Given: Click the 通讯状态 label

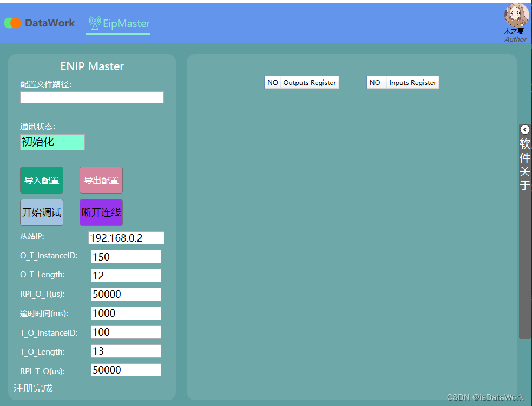Looking at the screenshot, I should tap(38, 127).
